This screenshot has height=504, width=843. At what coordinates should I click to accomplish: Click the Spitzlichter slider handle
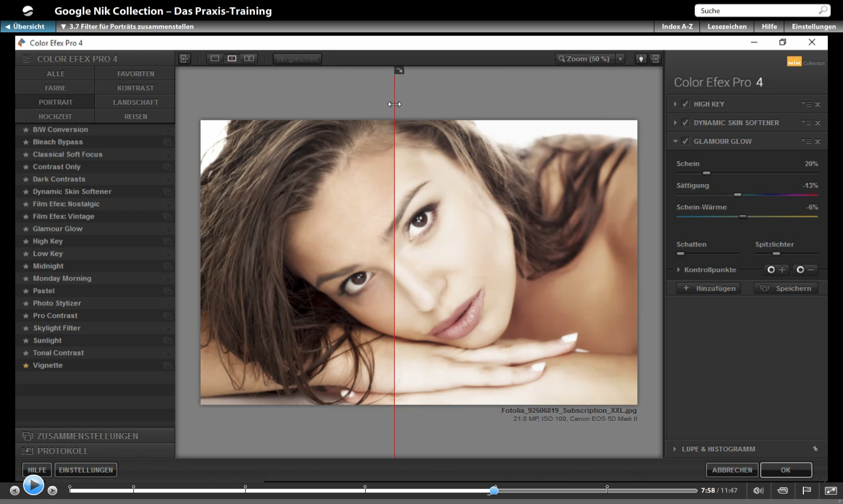(x=776, y=254)
